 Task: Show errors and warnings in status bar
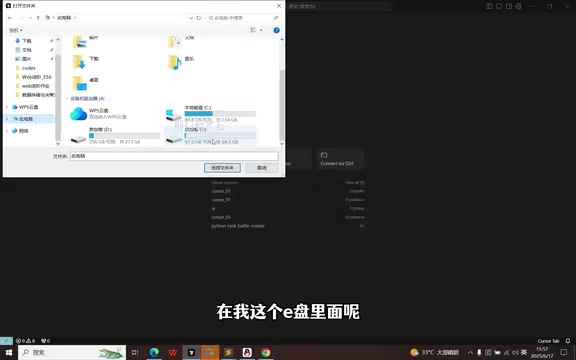point(25,341)
